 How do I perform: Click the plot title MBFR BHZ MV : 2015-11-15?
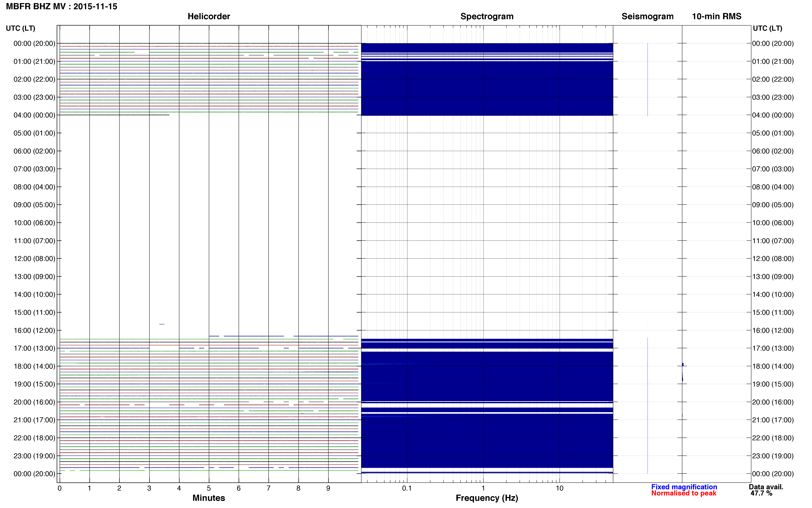[61, 6]
